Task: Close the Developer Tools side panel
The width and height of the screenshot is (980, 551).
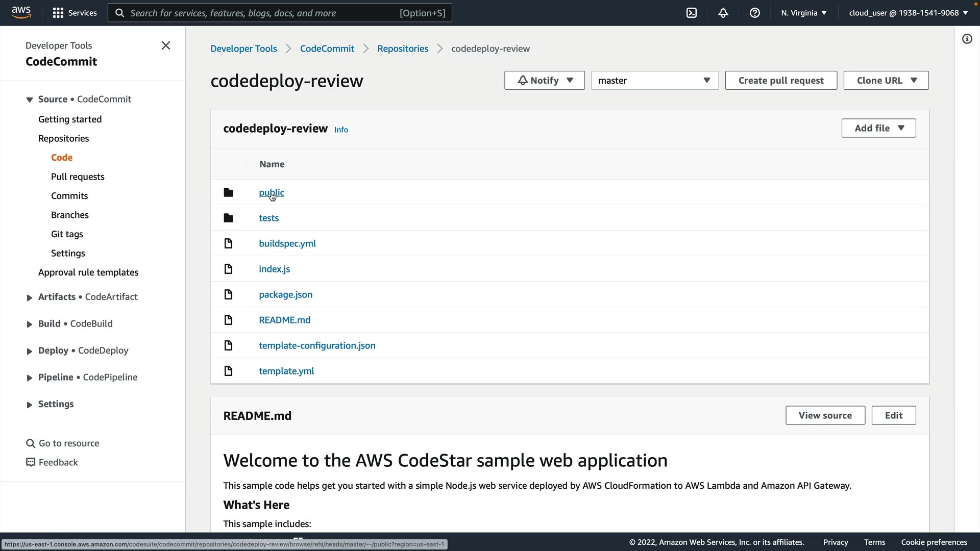Action: click(x=166, y=45)
